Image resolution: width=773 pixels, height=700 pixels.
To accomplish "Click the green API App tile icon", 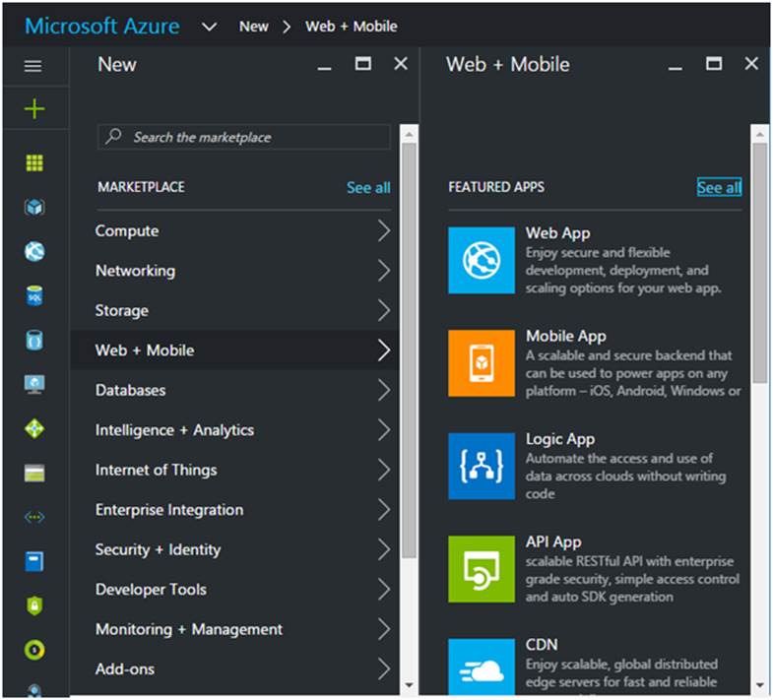I will pyautogui.click(x=482, y=569).
